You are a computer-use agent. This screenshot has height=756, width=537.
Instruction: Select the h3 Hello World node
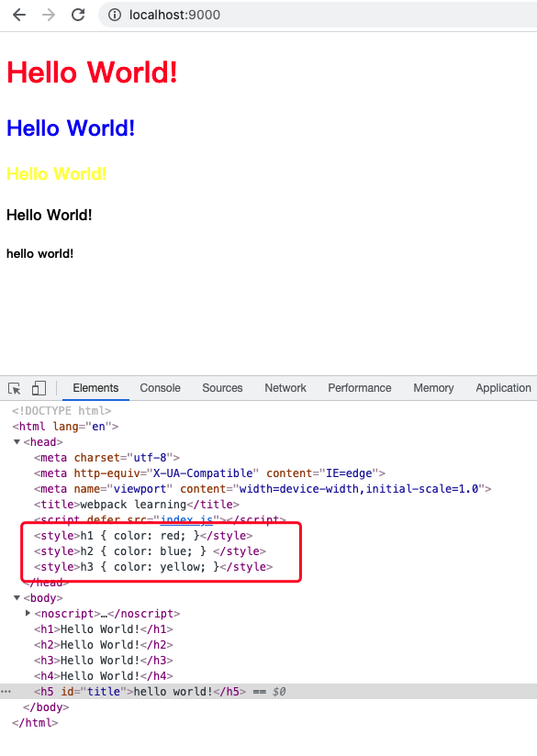[x=103, y=660]
